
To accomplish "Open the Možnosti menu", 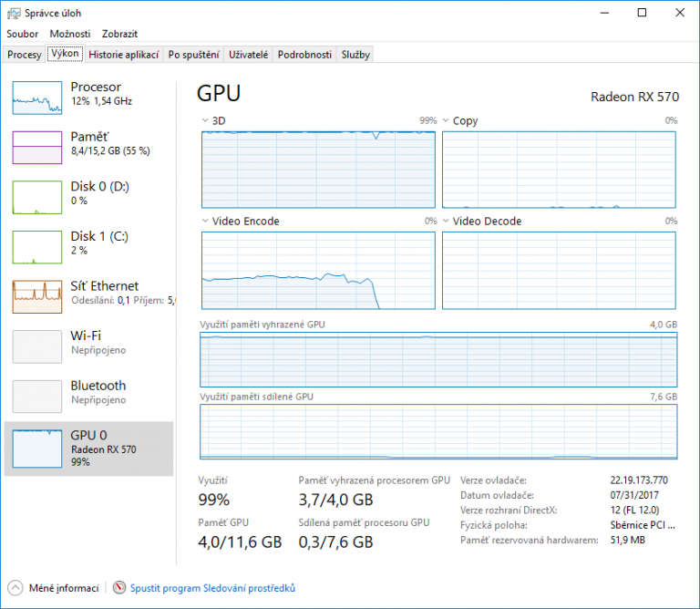I will click(x=69, y=34).
